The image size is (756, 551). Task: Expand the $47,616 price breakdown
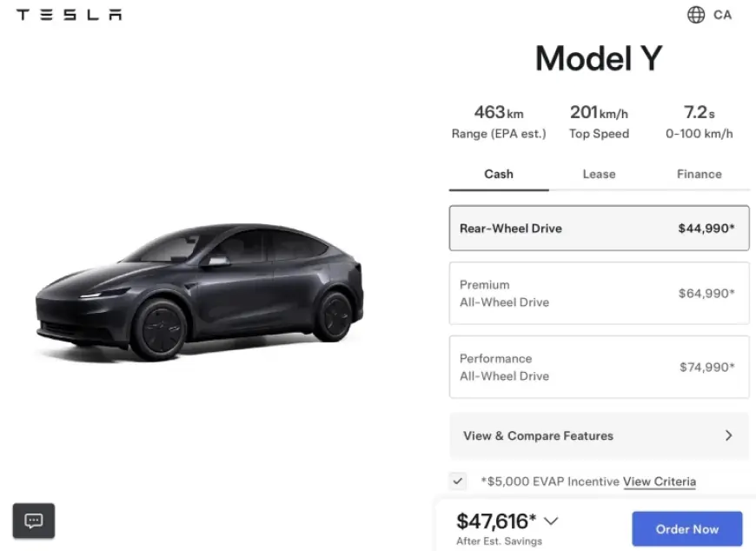[x=551, y=521]
